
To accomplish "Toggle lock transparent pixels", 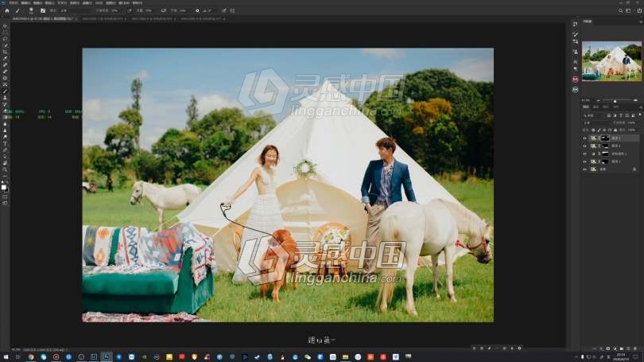I will (593, 130).
